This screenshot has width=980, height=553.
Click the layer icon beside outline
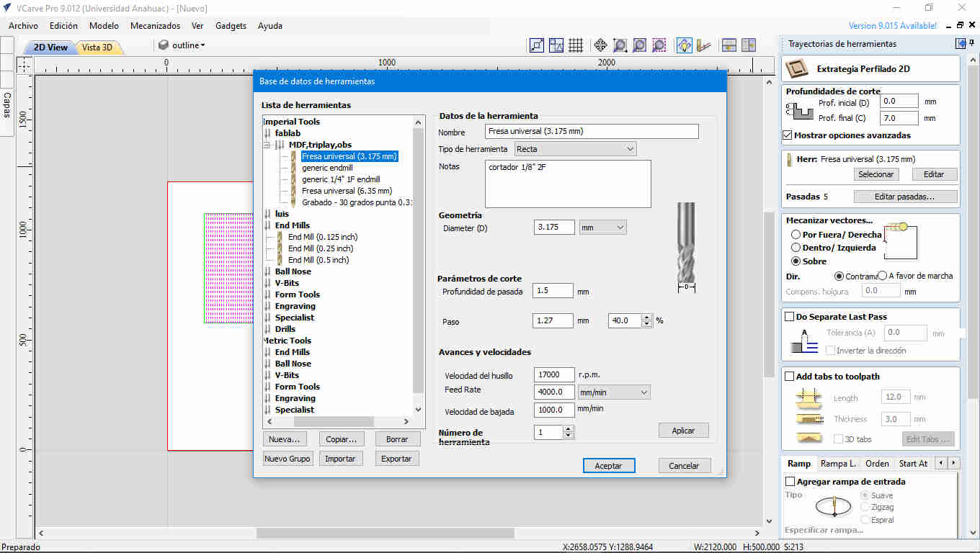[164, 45]
